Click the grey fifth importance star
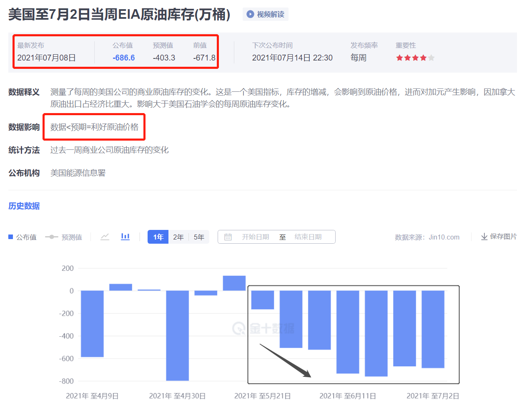 coord(431,58)
